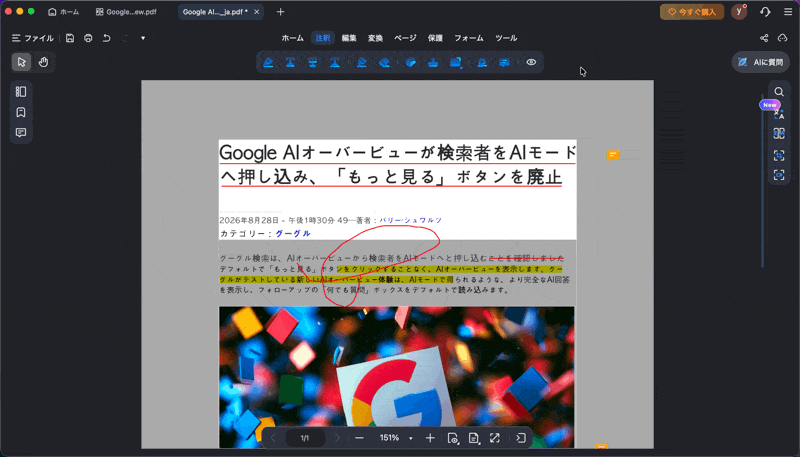Open the user account avatar

[739, 12]
